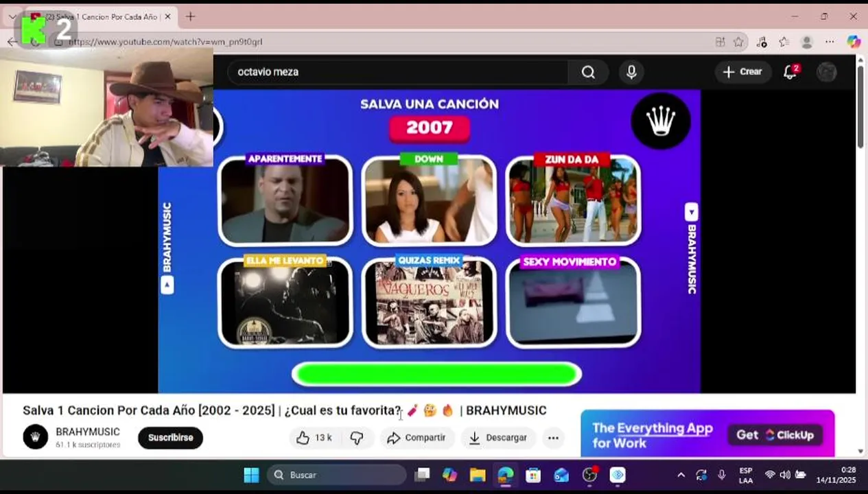This screenshot has width=868, height=494.
Task: Open the BRAHYMUSIC channel avatar
Action: coord(36,437)
